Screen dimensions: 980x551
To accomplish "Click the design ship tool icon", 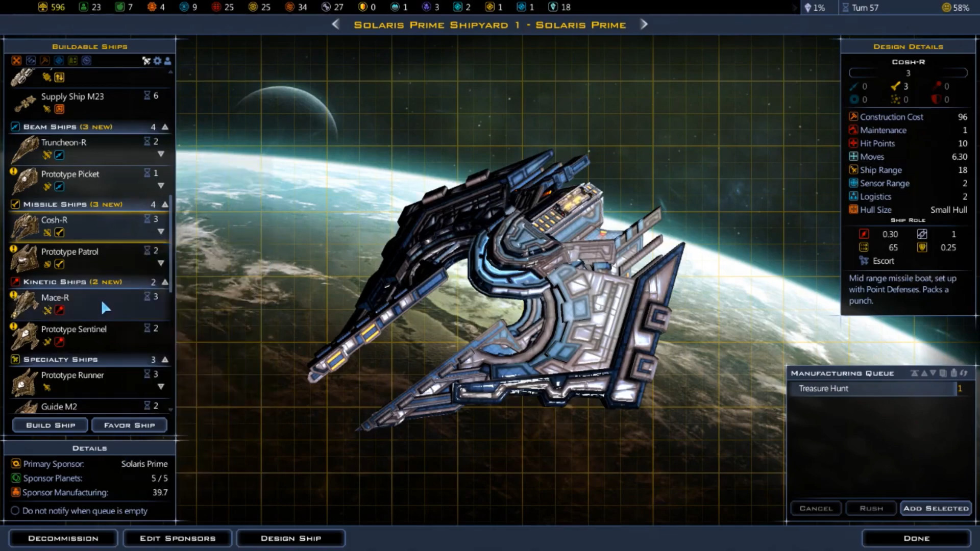I will coord(145,61).
